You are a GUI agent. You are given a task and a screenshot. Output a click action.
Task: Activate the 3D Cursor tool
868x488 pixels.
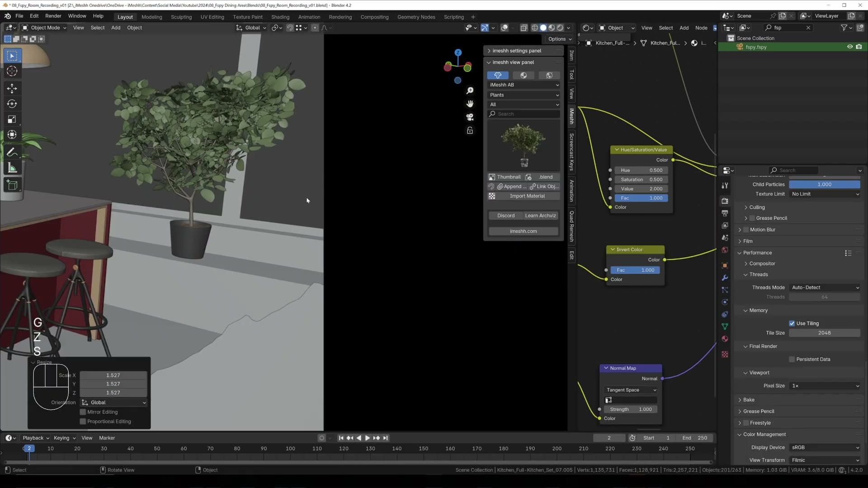tap(12, 71)
